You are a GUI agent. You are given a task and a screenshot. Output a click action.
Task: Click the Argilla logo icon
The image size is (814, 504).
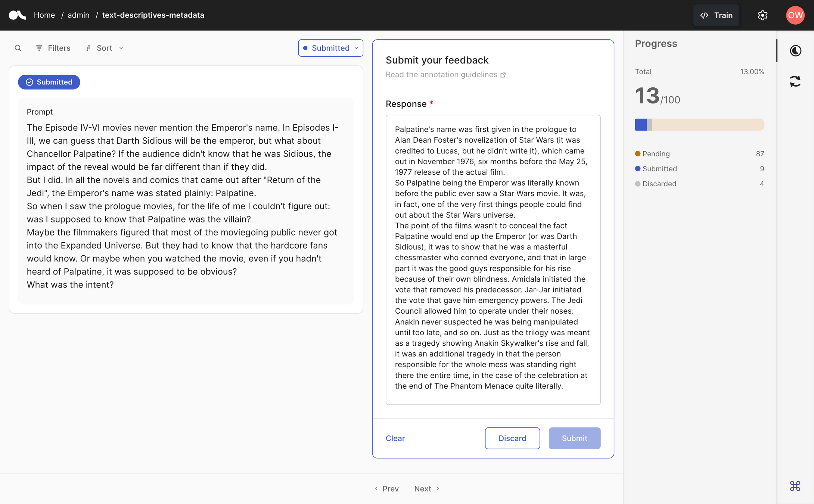(17, 15)
